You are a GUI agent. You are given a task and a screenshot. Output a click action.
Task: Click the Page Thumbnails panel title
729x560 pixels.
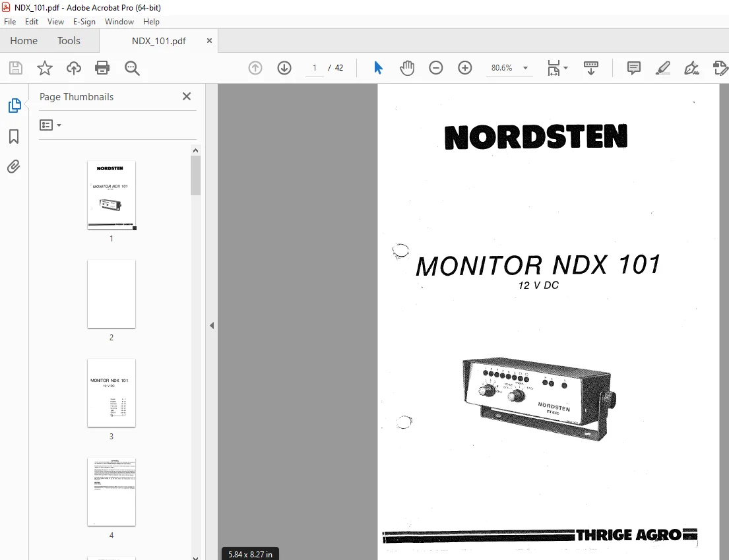click(77, 97)
